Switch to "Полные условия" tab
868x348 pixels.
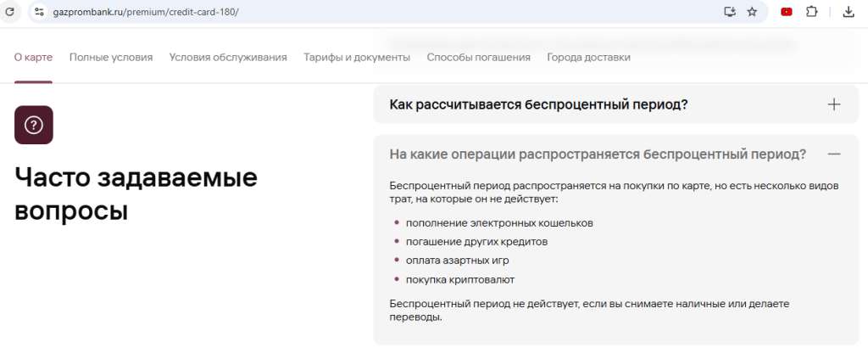coord(111,57)
